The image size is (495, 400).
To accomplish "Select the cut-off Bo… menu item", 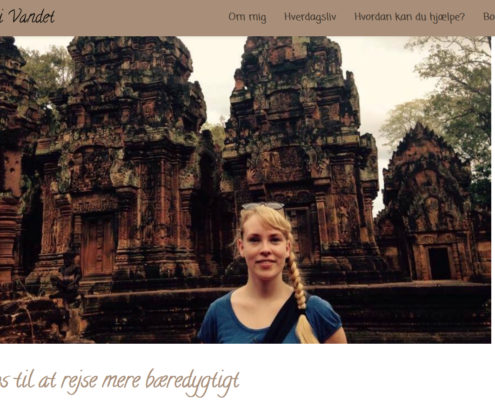I will 489,17.
